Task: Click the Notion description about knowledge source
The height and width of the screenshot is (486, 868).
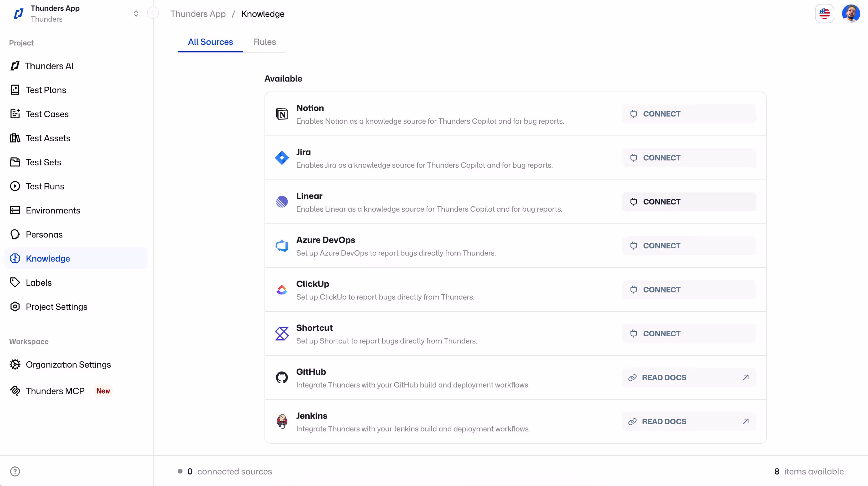Action: click(x=430, y=121)
